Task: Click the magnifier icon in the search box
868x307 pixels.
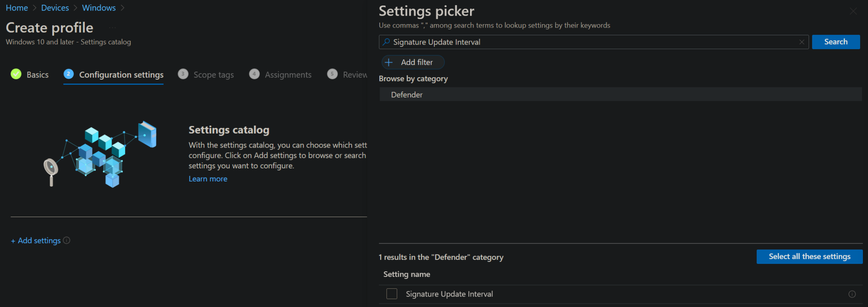Action: pos(385,42)
